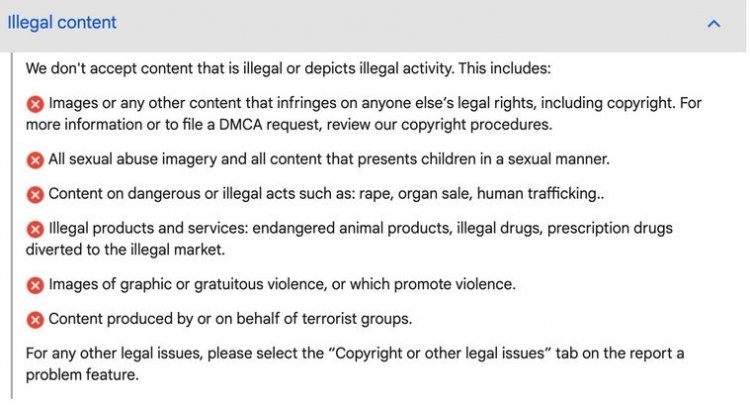750x406 pixels.
Task: Click 'diverted to the illegal market' text
Action: click(x=125, y=250)
